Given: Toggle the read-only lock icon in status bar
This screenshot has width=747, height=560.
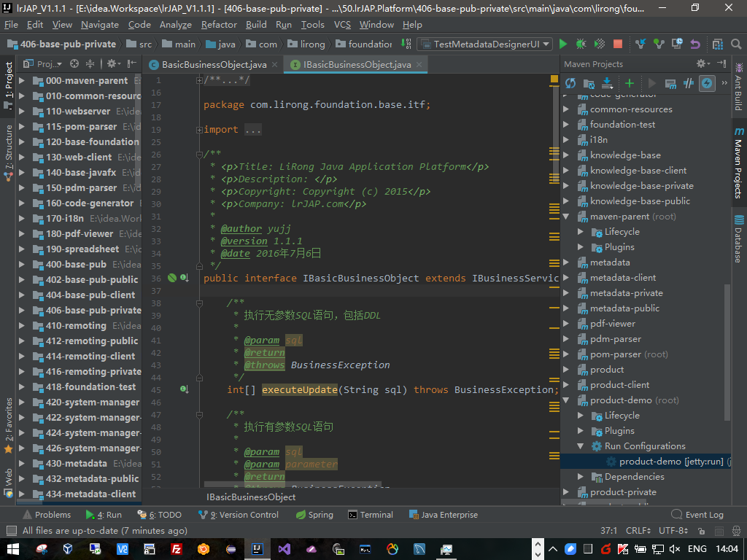Looking at the screenshot, I should pos(701,531).
